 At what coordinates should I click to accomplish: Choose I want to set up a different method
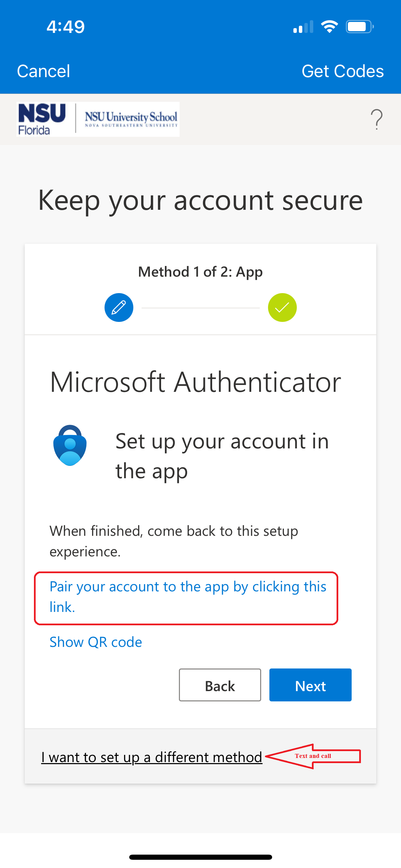pos(151,757)
